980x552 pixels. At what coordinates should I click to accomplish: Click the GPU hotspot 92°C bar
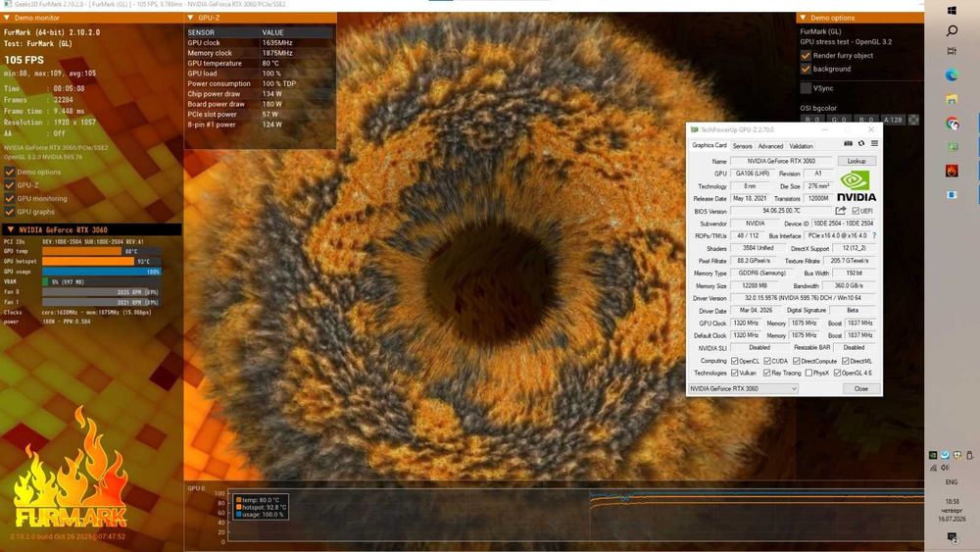(101, 262)
